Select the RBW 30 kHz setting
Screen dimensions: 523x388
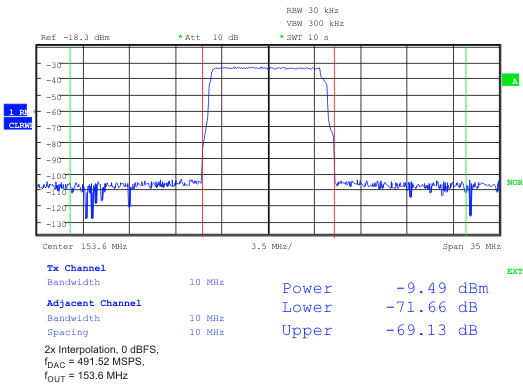[312, 10]
